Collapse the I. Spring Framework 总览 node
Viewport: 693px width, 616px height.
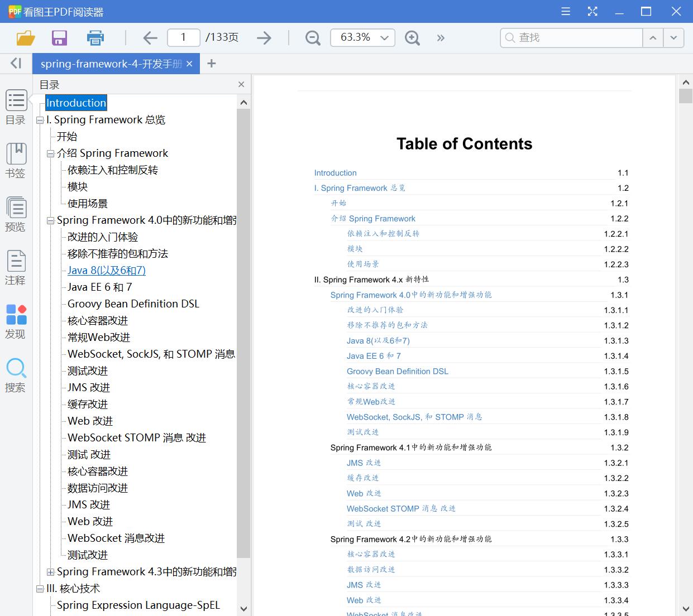click(40, 120)
